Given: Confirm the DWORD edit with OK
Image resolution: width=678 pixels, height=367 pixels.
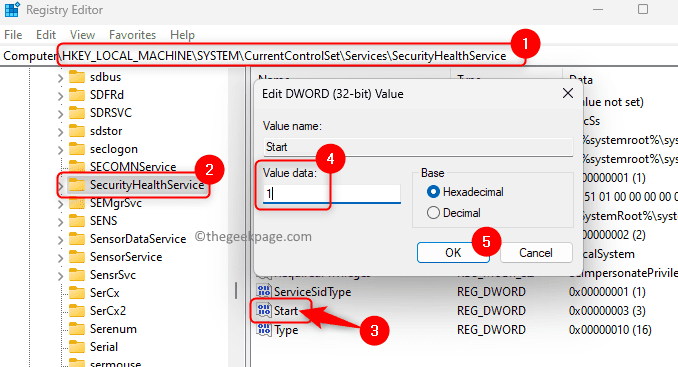Looking at the screenshot, I should pos(453,252).
